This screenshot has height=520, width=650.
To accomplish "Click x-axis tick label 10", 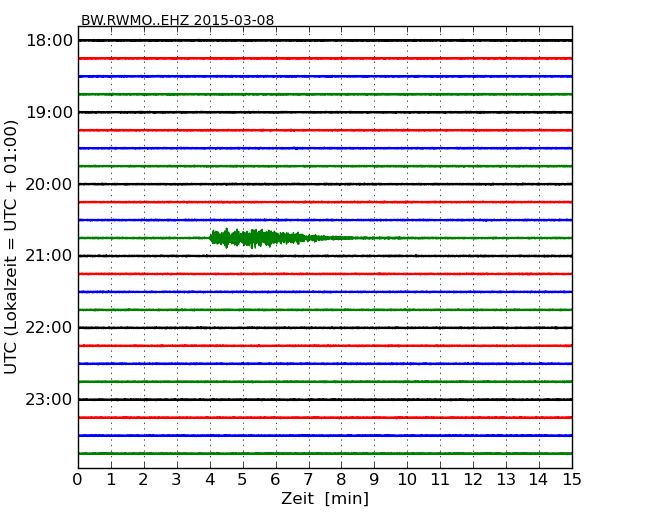I will (407, 480).
